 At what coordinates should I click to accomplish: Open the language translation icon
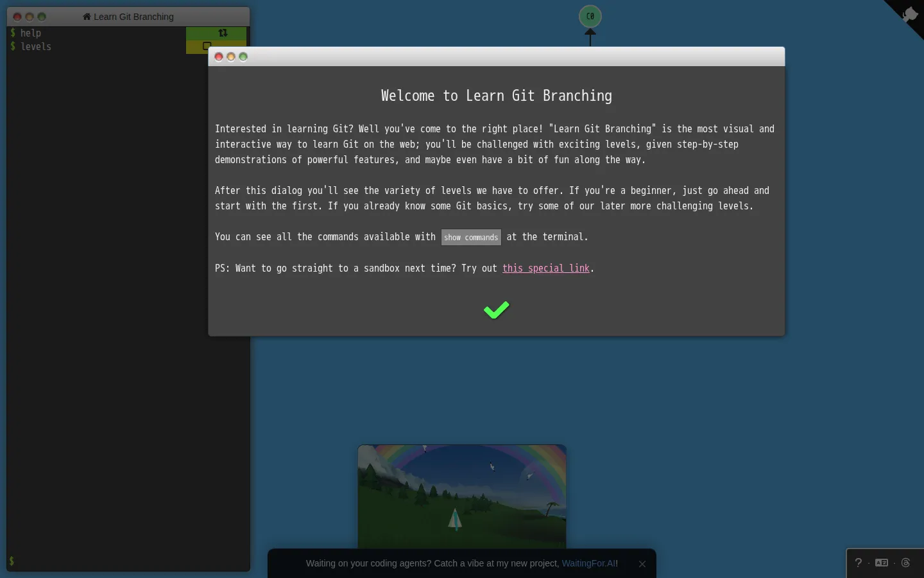point(882,563)
